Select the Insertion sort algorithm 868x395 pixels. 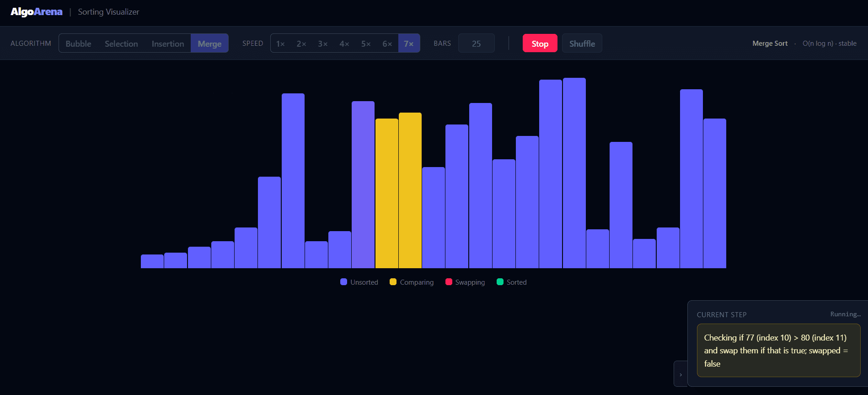pyautogui.click(x=168, y=43)
